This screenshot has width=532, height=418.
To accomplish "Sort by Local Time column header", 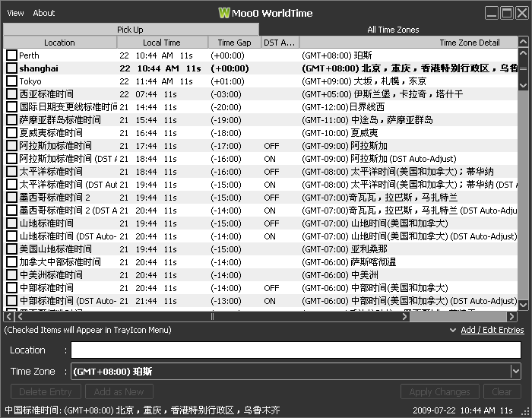I will click(x=162, y=43).
